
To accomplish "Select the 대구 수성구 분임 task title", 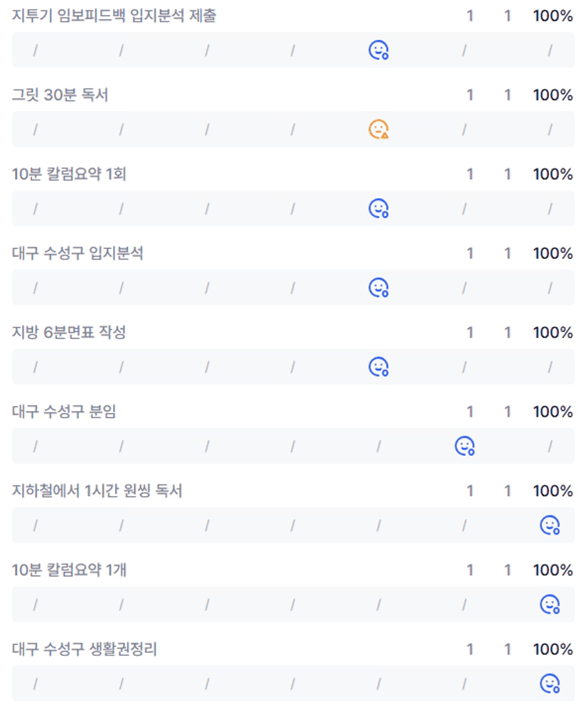I will pyautogui.click(x=64, y=412).
